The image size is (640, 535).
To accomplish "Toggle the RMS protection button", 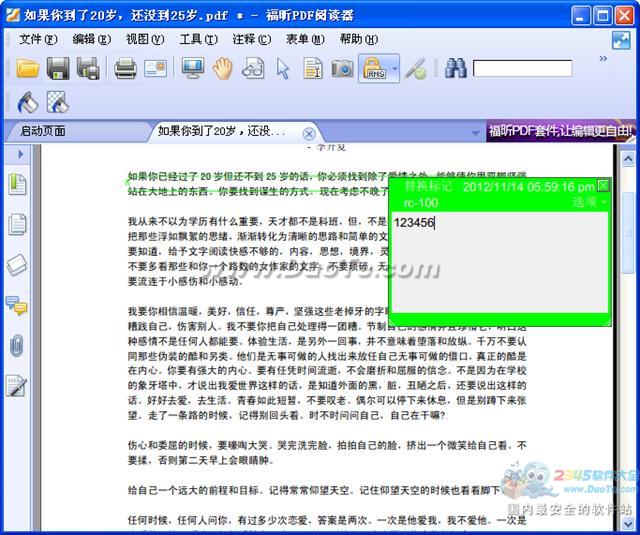I will point(376,69).
